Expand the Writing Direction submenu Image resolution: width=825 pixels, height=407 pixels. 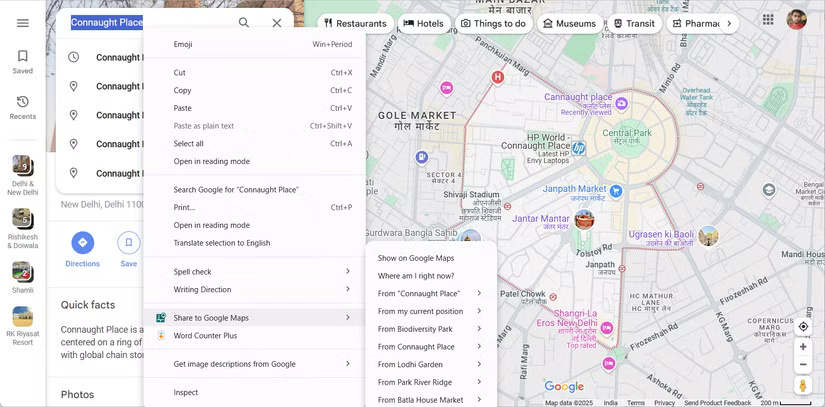[x=348, y=290]
